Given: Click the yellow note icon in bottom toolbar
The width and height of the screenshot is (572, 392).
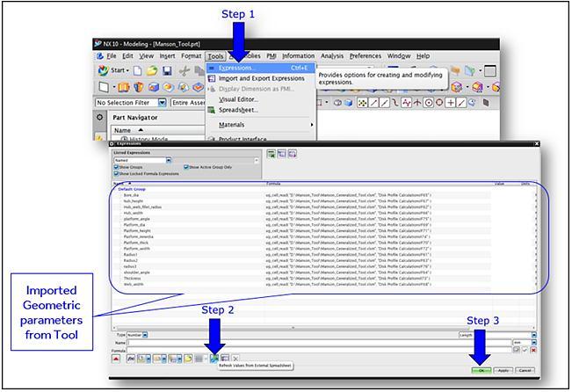Looking at the screenshot, I should click(x=188, y=359).
